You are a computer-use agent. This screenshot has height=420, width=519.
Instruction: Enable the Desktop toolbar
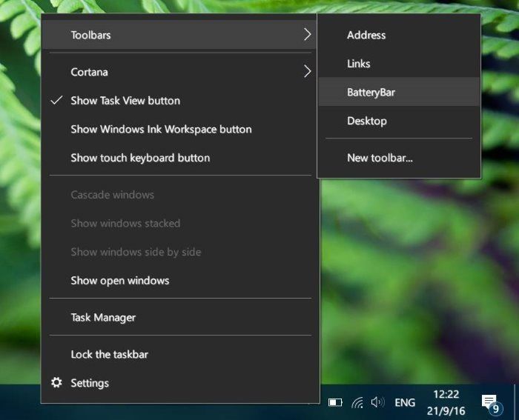399,121
